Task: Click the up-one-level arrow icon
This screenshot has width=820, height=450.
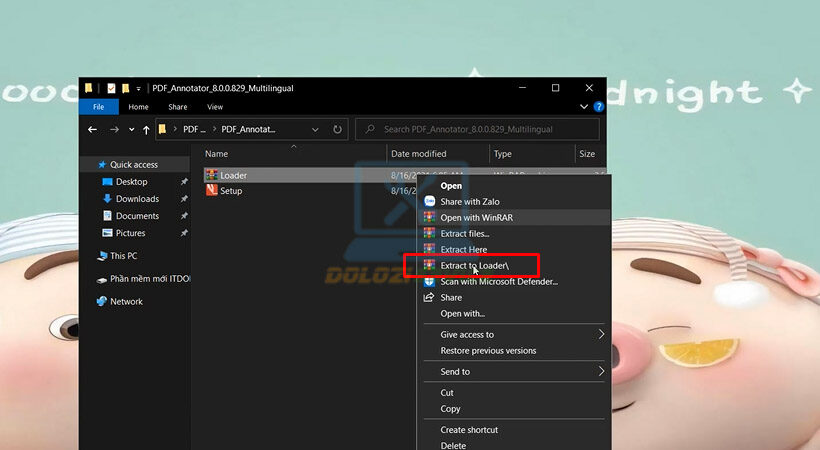Action: 146,130
